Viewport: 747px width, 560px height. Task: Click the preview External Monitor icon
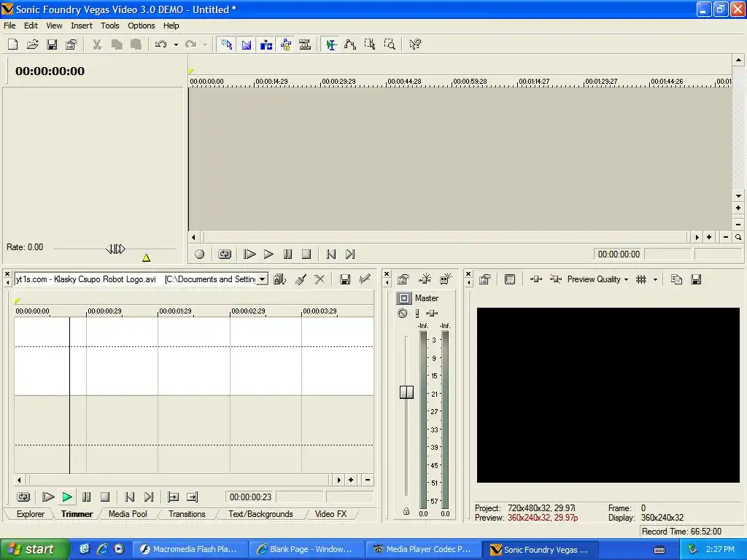[x=510, y=279]
